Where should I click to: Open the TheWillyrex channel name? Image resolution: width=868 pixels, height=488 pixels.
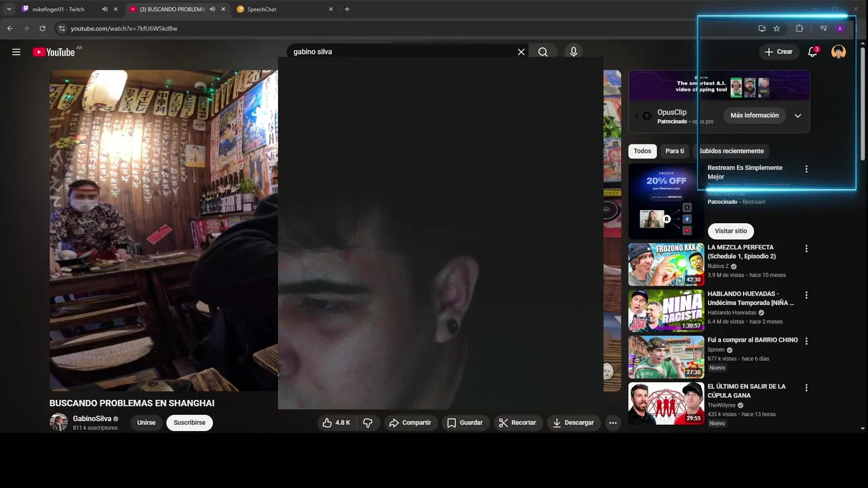(722, 405)
